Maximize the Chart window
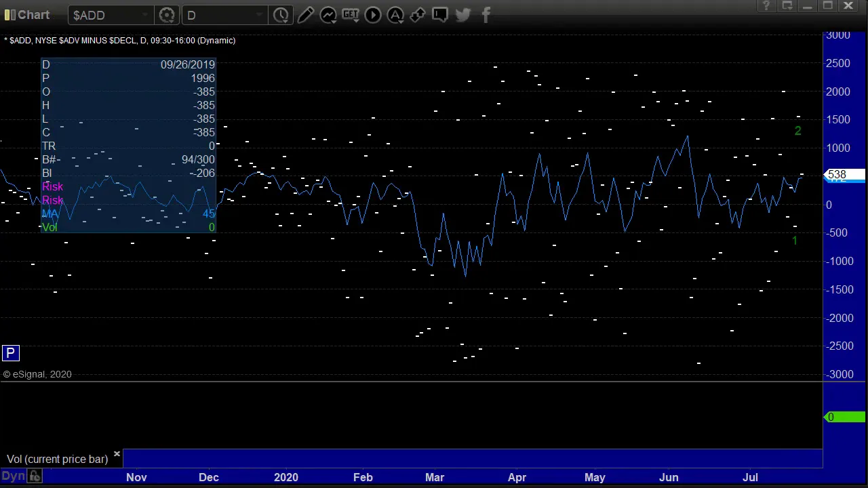This screenshot has width=868, height=488. 828,6
